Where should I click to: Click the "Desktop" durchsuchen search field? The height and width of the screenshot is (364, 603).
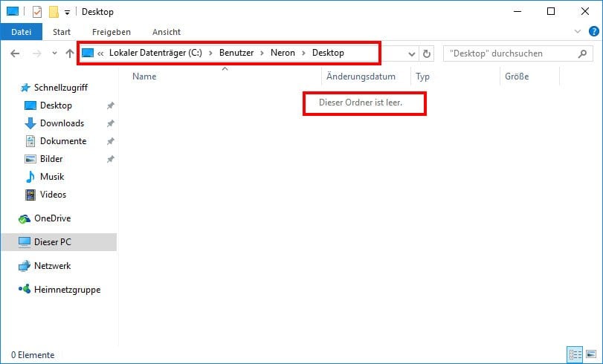[509, 53]
